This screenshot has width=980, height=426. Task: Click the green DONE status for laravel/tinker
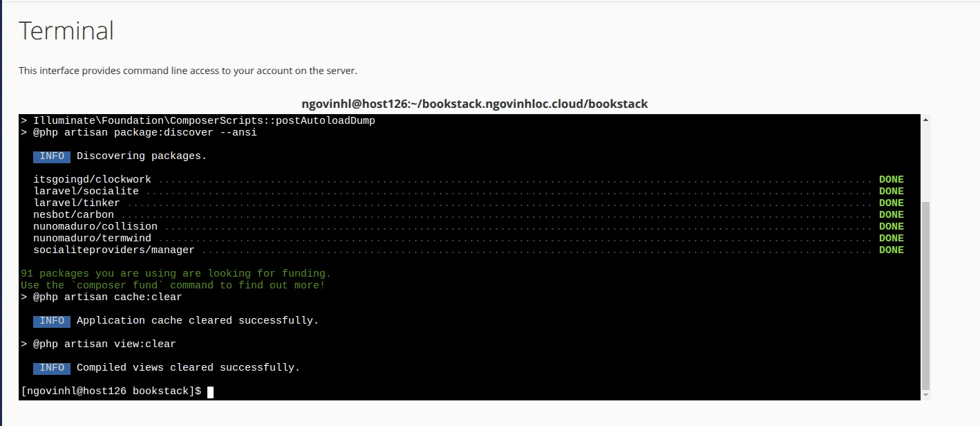891,203
